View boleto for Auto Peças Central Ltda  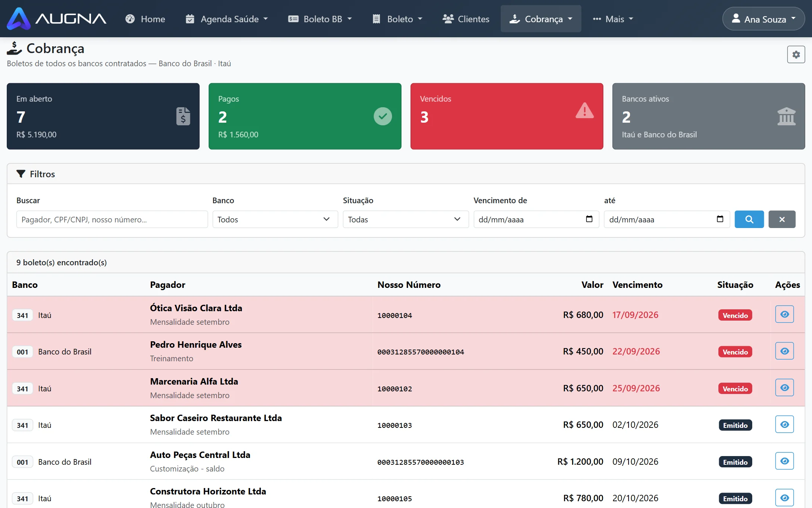(x=784, y=461)
